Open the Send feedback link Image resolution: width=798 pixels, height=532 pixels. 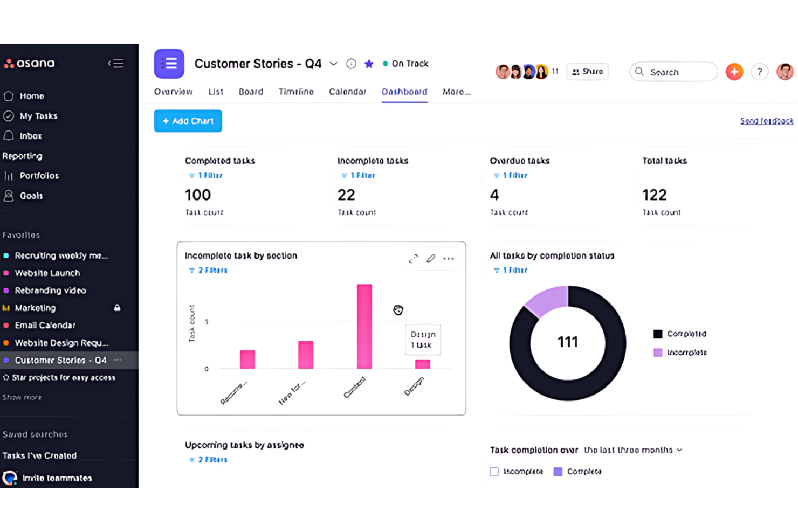(766, 121)
